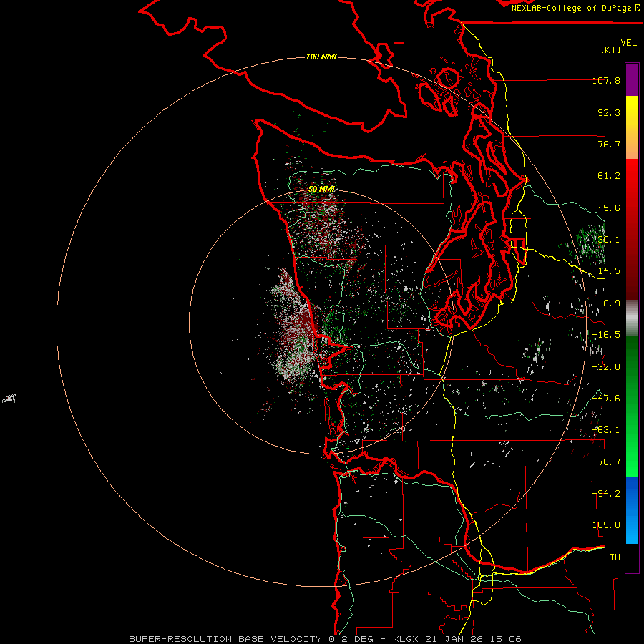Click the -47.6 velocity scale value
644x644 pixels.
[x=606, y=399]
